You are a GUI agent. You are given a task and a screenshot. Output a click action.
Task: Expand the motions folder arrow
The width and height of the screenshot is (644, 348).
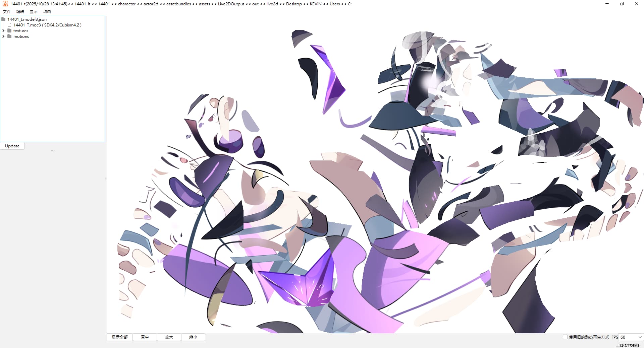[x=3, y=37]
